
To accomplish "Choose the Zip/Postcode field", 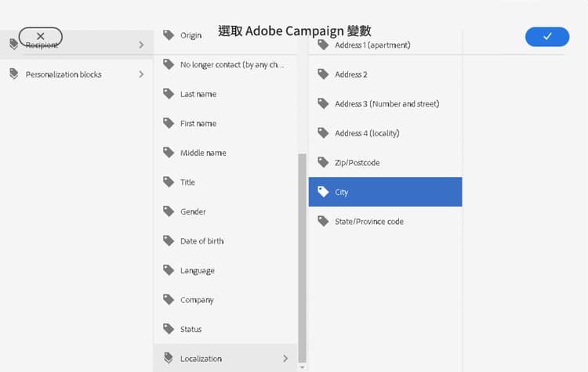I will 385,163.
